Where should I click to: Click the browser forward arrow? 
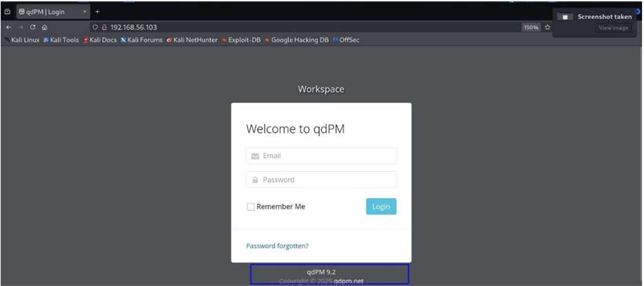[20, 27]
